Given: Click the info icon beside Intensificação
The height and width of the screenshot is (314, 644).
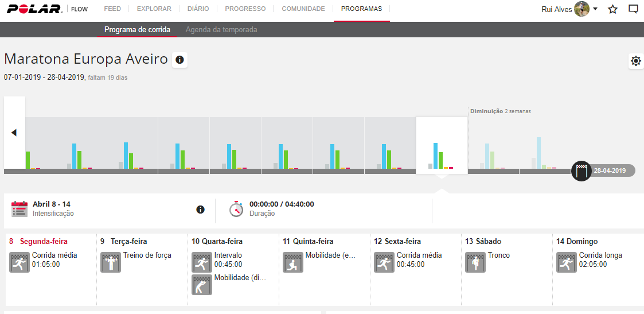Looking at the screenshot, I should click(x=200, y=210).
